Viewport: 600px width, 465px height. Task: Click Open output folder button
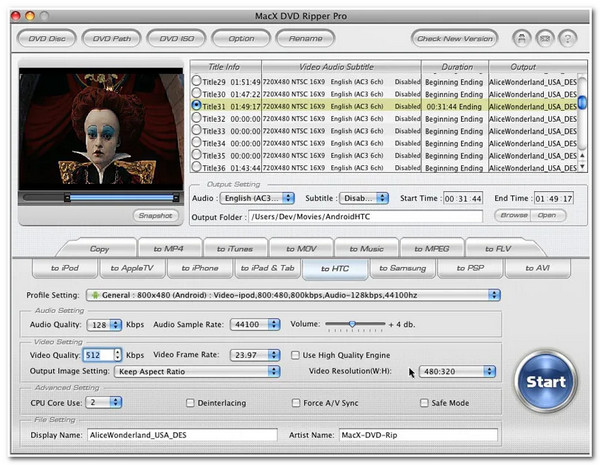[548, 215]
